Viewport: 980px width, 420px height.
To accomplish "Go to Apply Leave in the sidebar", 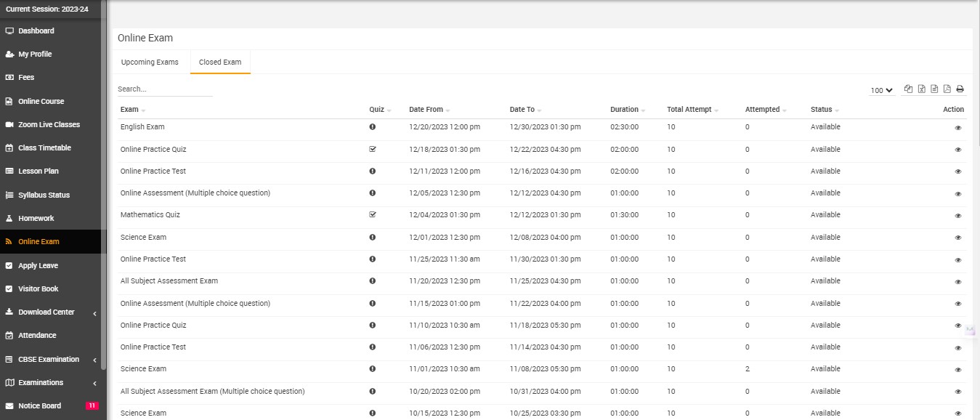I will [x=38, y=265].
